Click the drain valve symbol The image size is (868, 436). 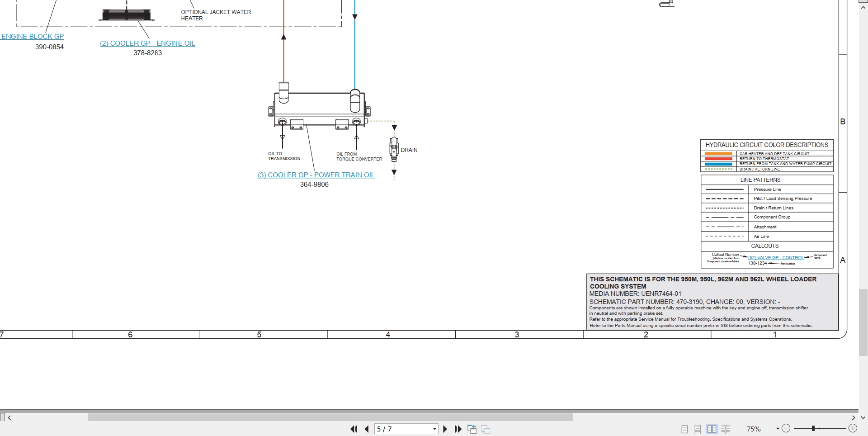click(x=394, y=149)
